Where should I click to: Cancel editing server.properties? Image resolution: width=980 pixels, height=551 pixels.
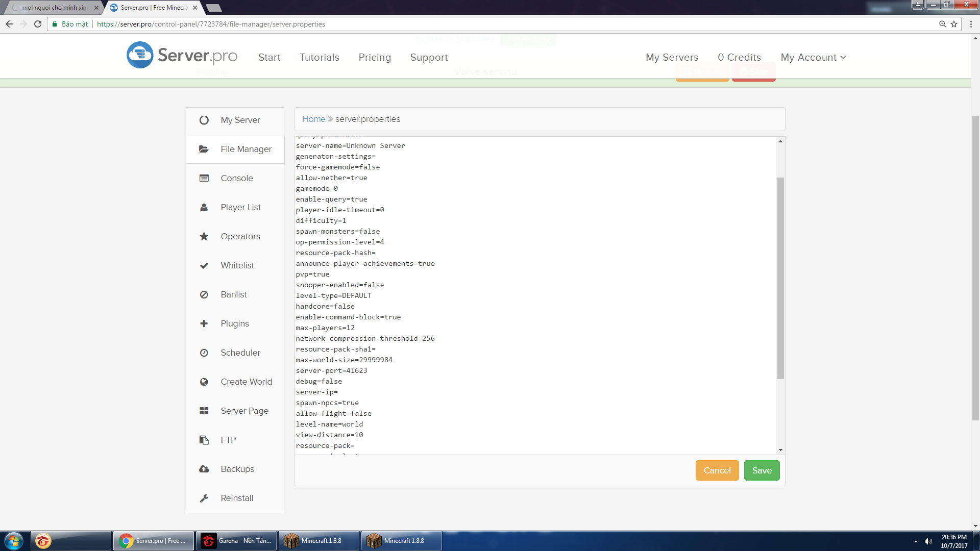click(717, 470)
